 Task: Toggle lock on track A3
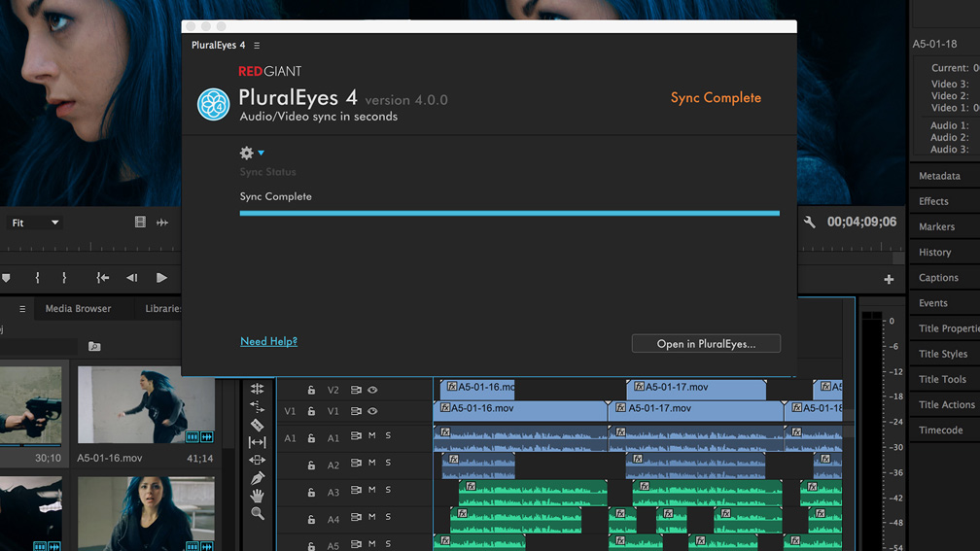click(x=311, y=491)
